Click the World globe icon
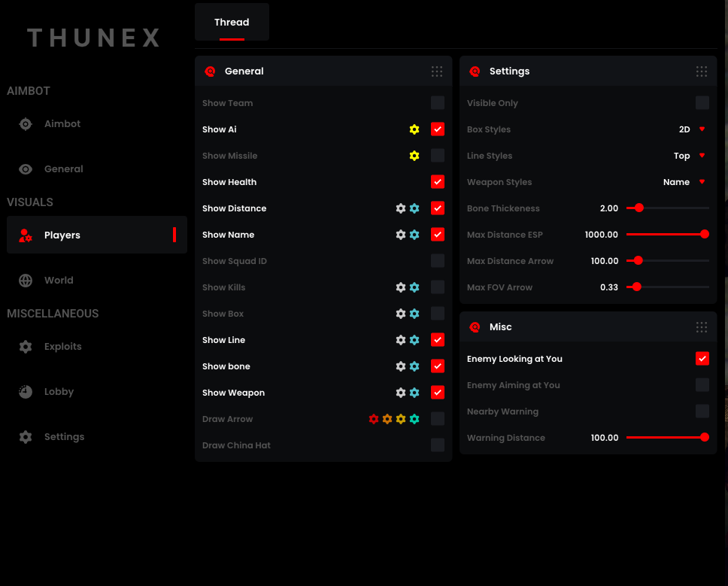The width and height of the screenshot is (728, 586). click(25, 280)
